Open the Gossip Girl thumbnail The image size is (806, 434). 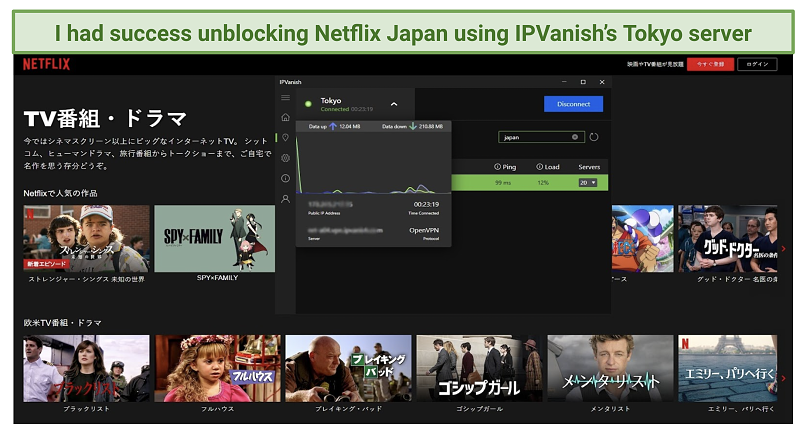tap(479, 368)
